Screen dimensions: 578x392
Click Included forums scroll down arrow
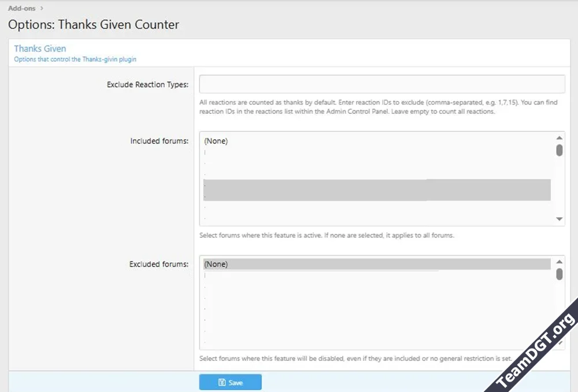pos(559,219)
